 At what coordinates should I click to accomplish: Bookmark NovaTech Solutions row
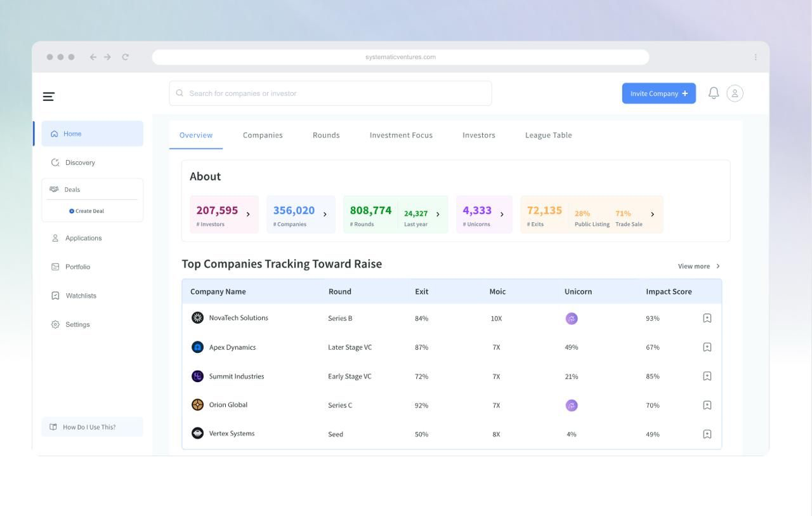pos(707,318)
